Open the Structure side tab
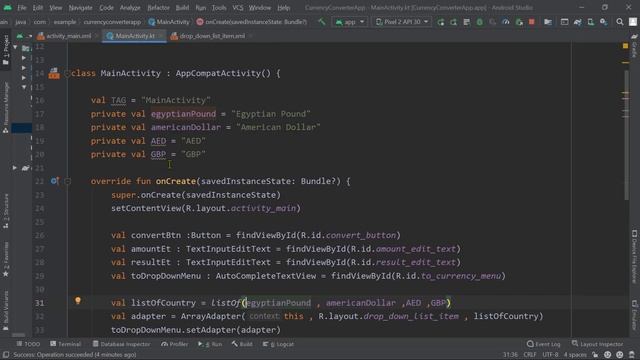640x360 pixels. point(6,211)
